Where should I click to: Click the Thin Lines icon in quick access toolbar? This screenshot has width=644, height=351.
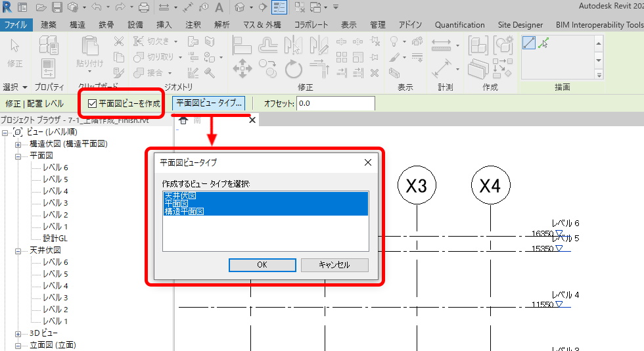point(280,7)
